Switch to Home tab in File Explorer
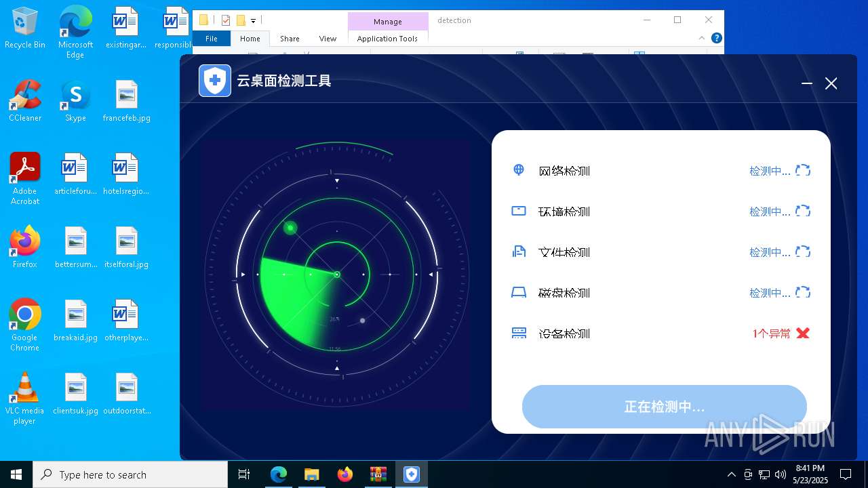868x488 pixels. (x=250, y=39)
